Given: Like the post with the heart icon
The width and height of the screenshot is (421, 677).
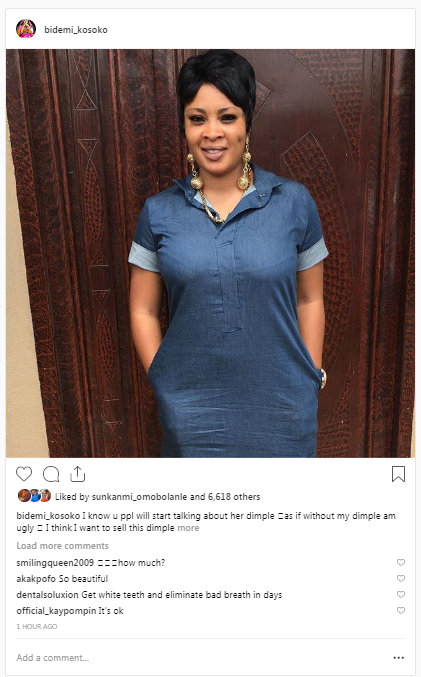Looking at the screenshot, I should pyautogui.click(x=24, y=474).
